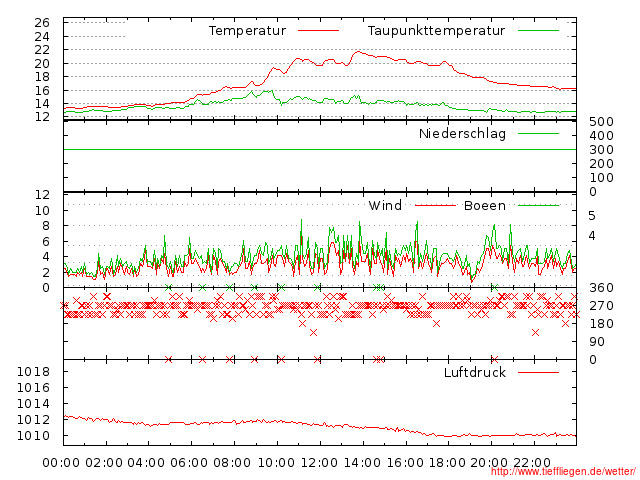Click the green Boeen legend line sample
Screen dimensions: 640x480
click(x=538, y=205)
